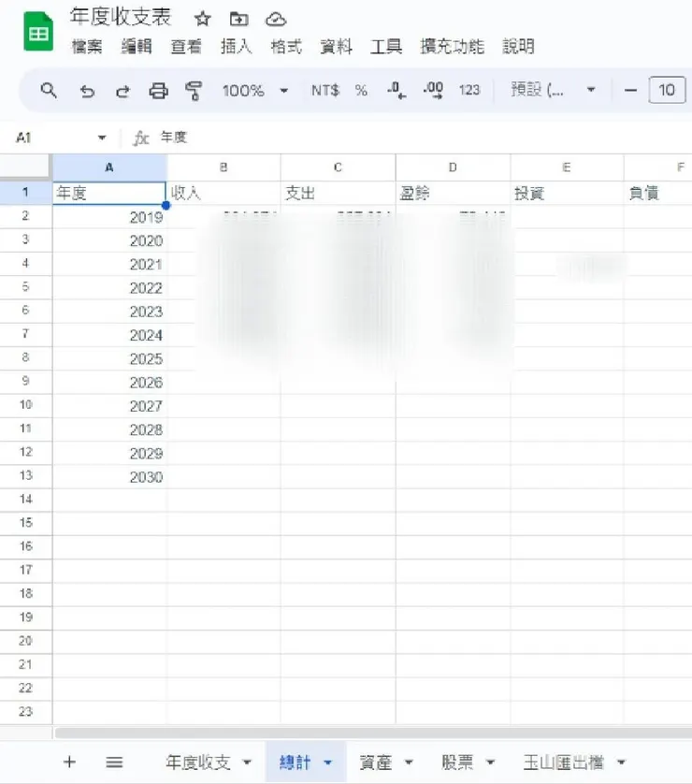Open the 股票 tab dropdown arrow
This screenshot has width=692, height=784.
pyautogui.click(x=491, y=763)
